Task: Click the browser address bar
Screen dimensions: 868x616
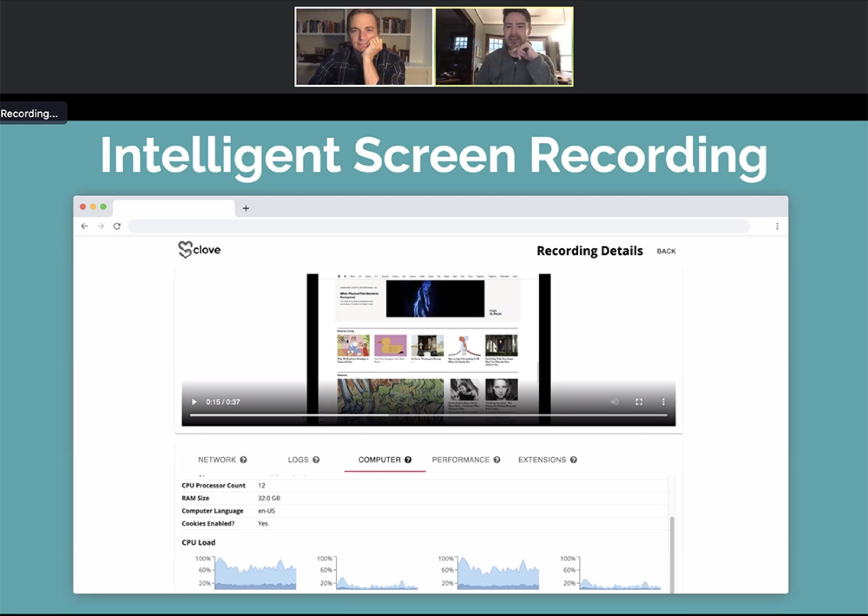Action: coord(438,226)
